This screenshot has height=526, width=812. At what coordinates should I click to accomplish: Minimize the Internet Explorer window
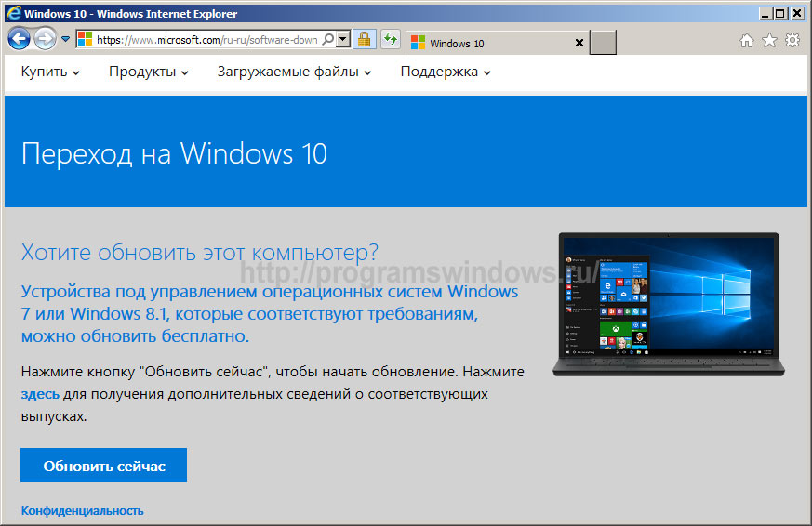(x=765, y=13)
